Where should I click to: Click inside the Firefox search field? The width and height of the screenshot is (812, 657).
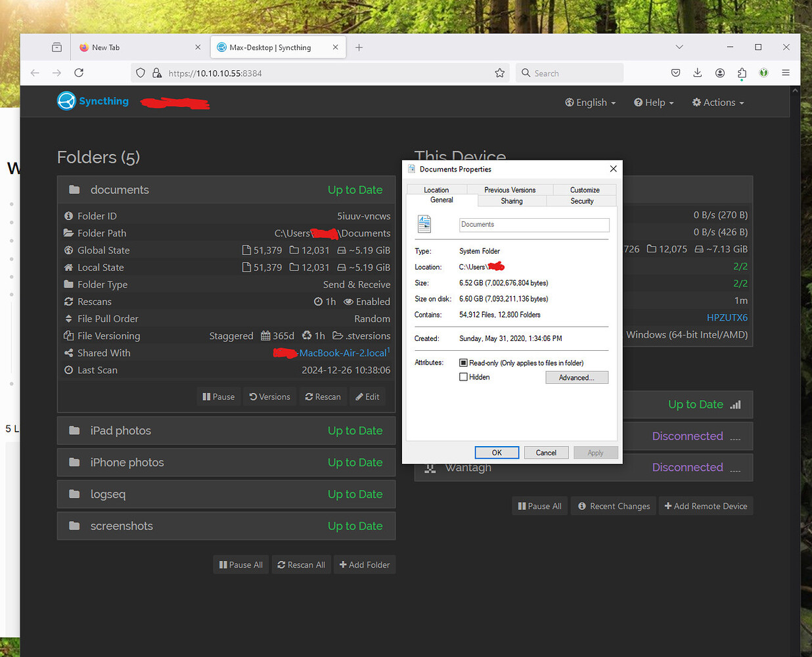coord(570,73)
